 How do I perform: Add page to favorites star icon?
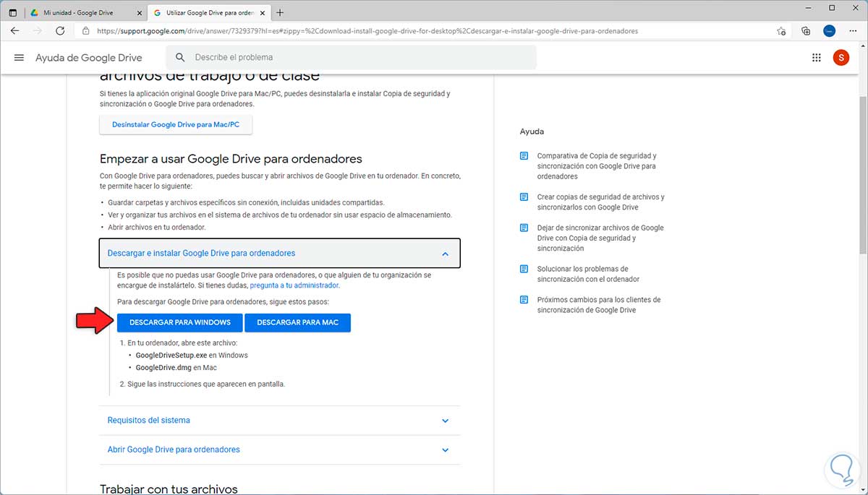(781, 31)
